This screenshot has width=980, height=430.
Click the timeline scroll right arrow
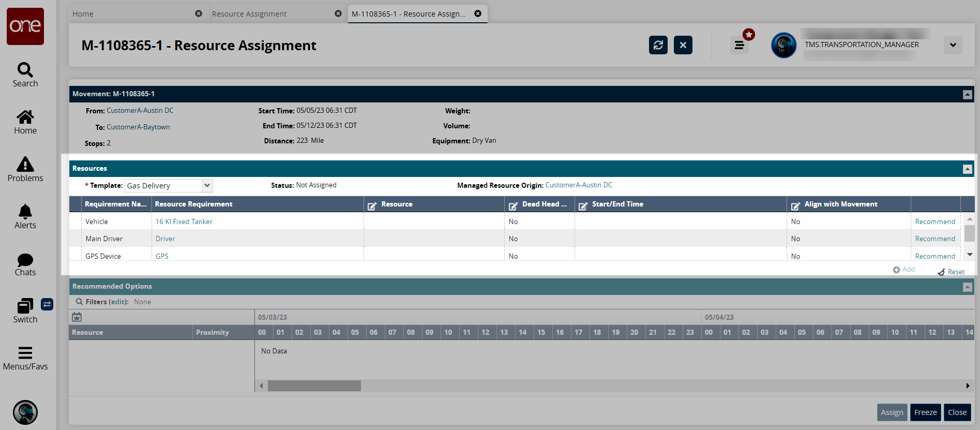pyautogui.click(x=968, y=385)
